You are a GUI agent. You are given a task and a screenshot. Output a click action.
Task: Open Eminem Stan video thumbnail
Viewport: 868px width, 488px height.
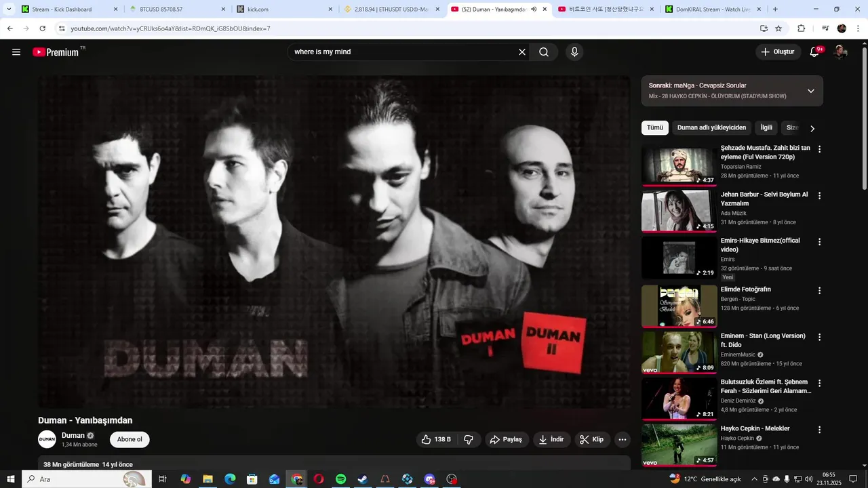[679, 352]
